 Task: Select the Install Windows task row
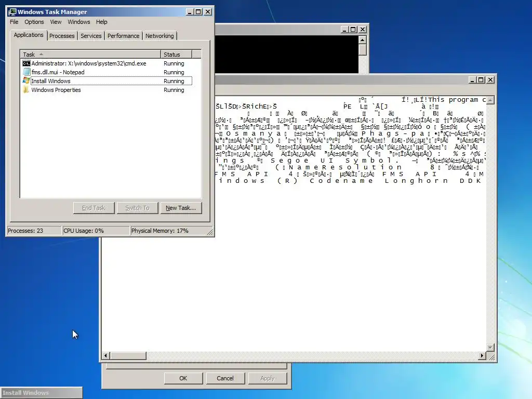(107, 81)
